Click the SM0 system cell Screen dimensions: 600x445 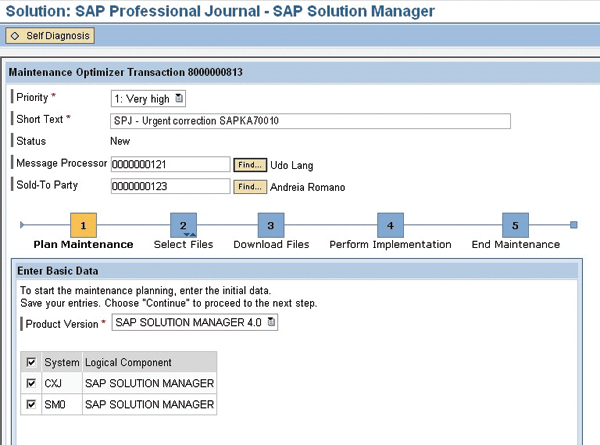click(62, 404)
